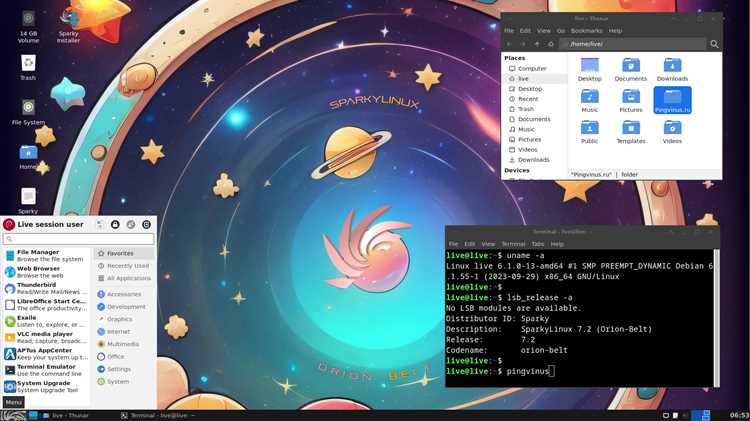
Task: Click show desktop icon on taskbar
Action: pos(33,415)
